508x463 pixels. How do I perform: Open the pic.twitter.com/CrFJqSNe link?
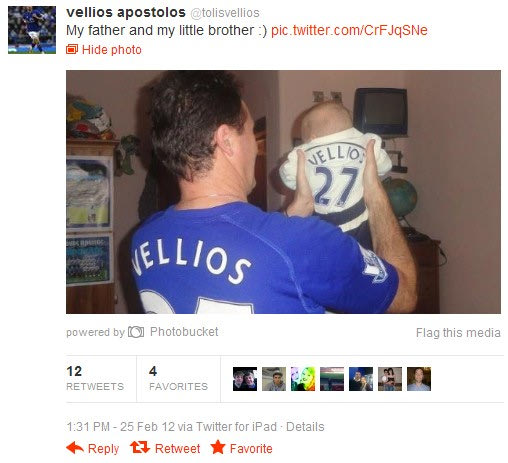(x=349, y=30)
